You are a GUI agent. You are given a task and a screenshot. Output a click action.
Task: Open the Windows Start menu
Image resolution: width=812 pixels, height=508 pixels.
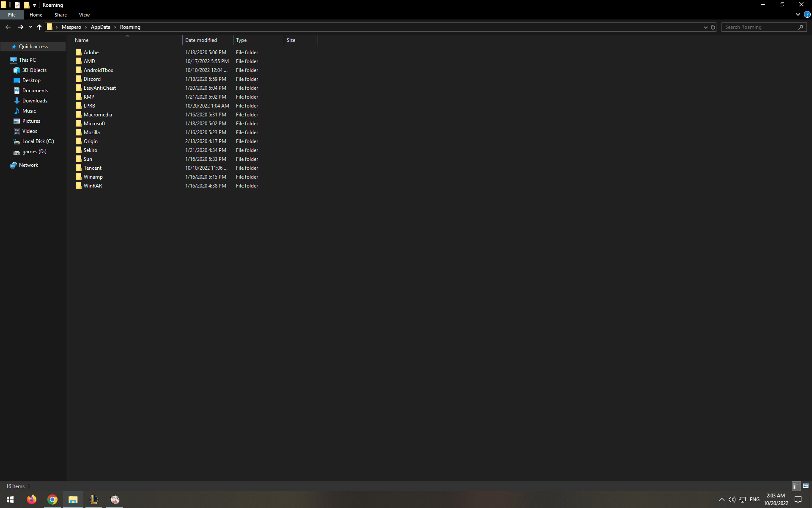[x=10, y=500]
